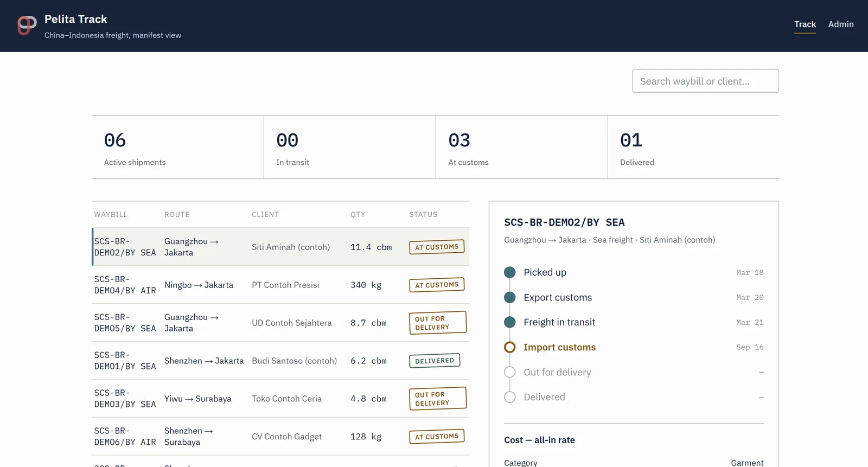Screen dimensions: 868x467
Task: Click the QTY column header
Action: pos(358,214)
